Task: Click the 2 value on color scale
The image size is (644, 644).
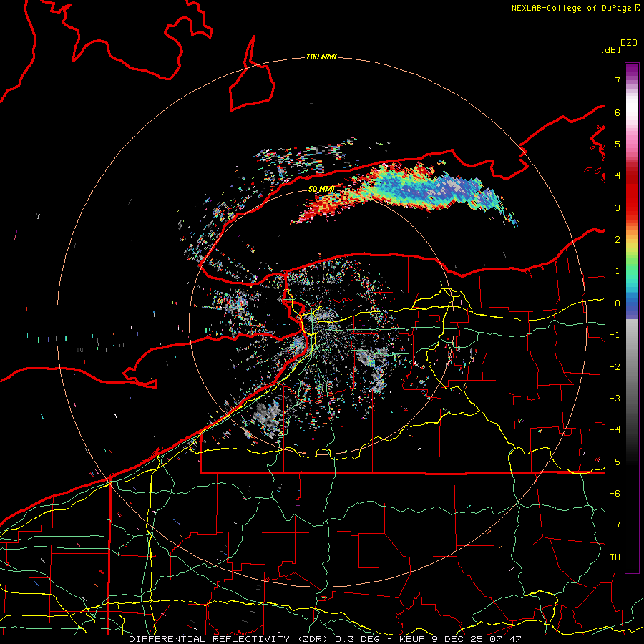Action: tap(618, 240)
